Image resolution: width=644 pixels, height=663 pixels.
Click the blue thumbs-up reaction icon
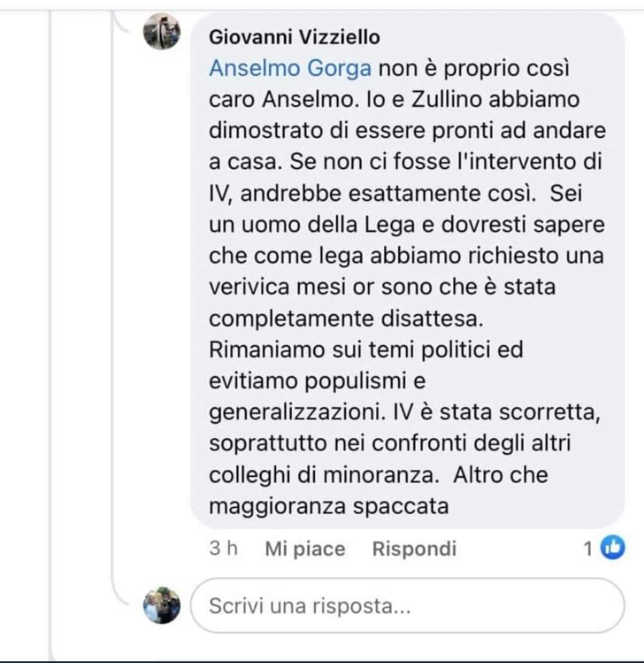pyautogui.click(x=613, y=547)
